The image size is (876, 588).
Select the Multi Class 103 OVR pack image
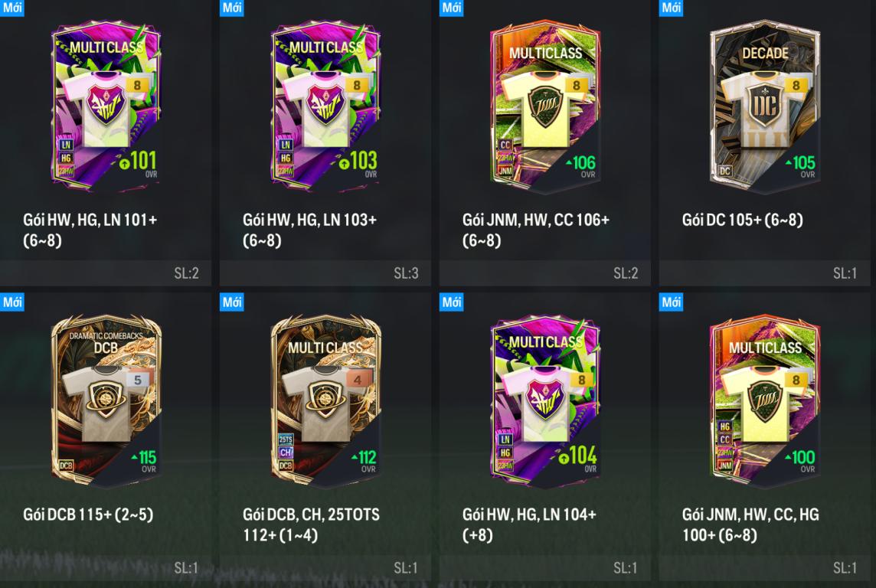click(x=325, y=105)
